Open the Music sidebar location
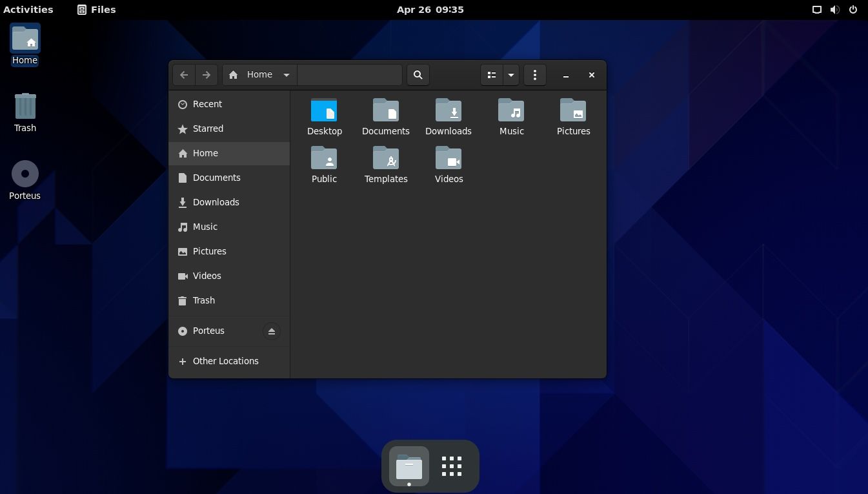Viewport: 868px width, 494px height. (205, 227)
